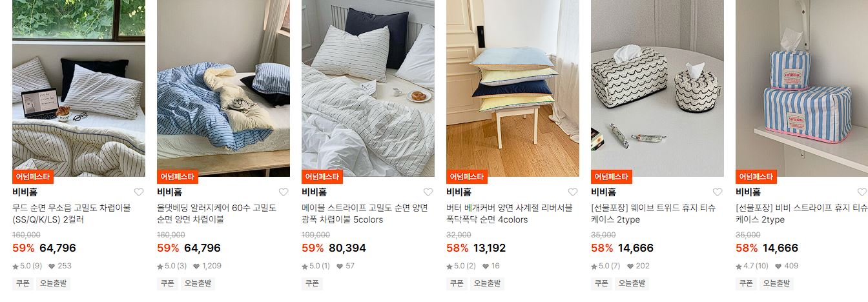This screenshot has width=868, height=302.
Task: Click 어텀페스타 badge on blue tissue case
Action: click(x=756, y=177)
